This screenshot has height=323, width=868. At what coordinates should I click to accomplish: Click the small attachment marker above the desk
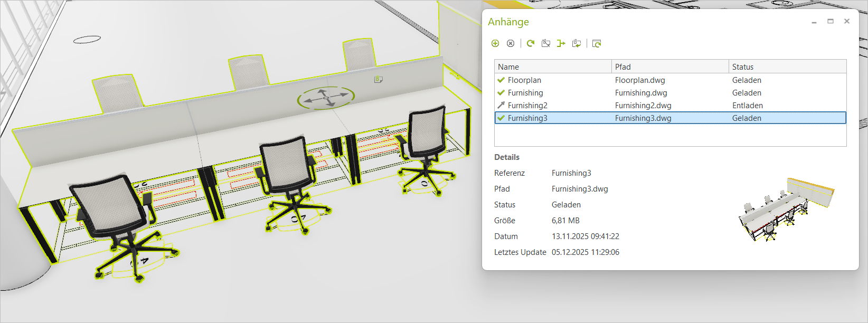click(378, 79)
